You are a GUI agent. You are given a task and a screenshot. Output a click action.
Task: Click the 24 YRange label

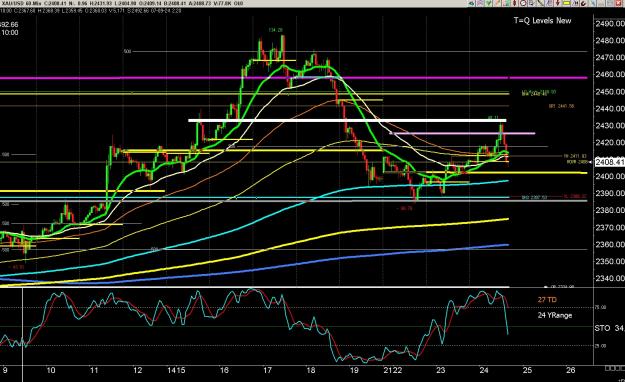(x=555, y=315)
